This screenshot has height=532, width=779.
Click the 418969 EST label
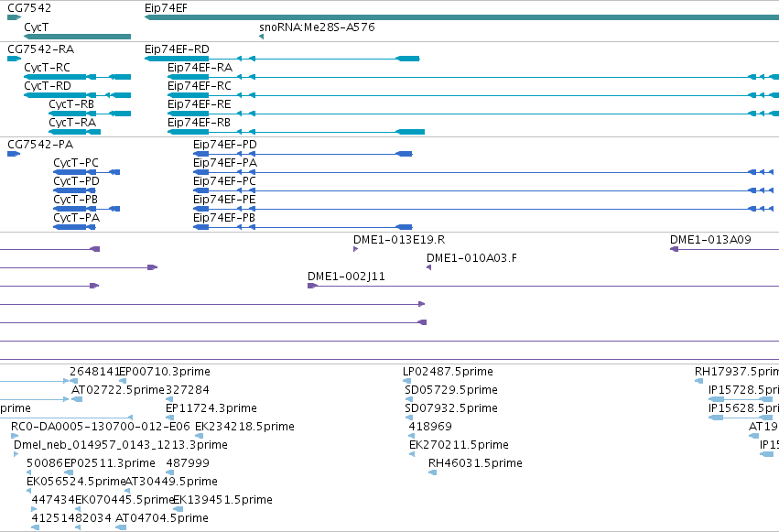point(429,426)
